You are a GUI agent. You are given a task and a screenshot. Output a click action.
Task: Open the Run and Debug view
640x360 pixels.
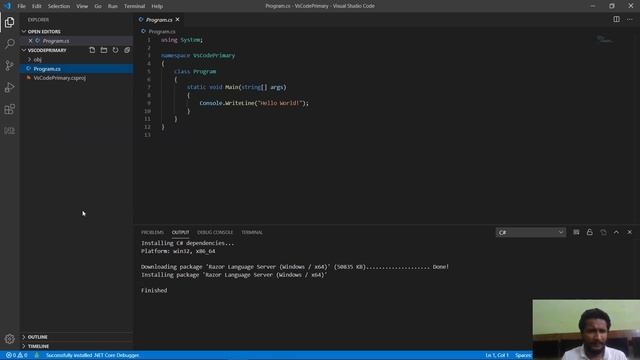(9, 87)
